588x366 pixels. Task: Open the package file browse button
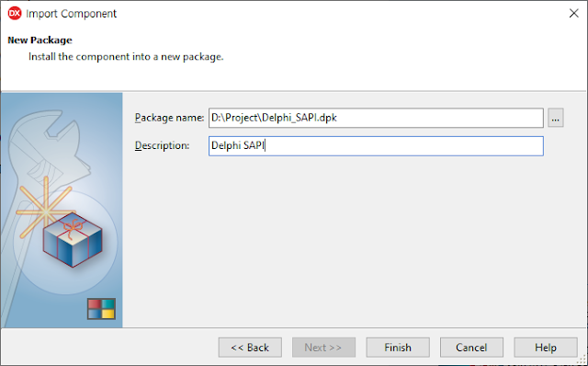(x=555, y=118)
